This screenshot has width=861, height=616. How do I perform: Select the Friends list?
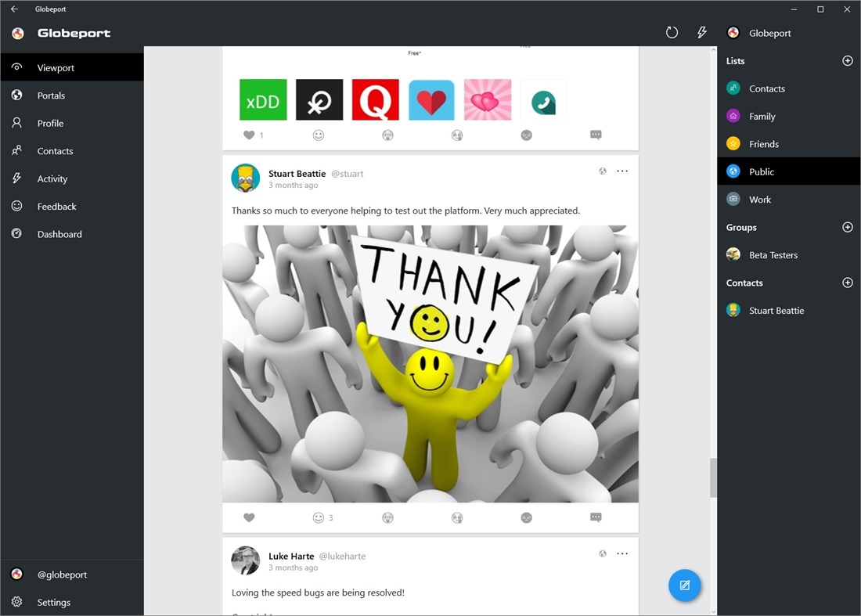788,144
